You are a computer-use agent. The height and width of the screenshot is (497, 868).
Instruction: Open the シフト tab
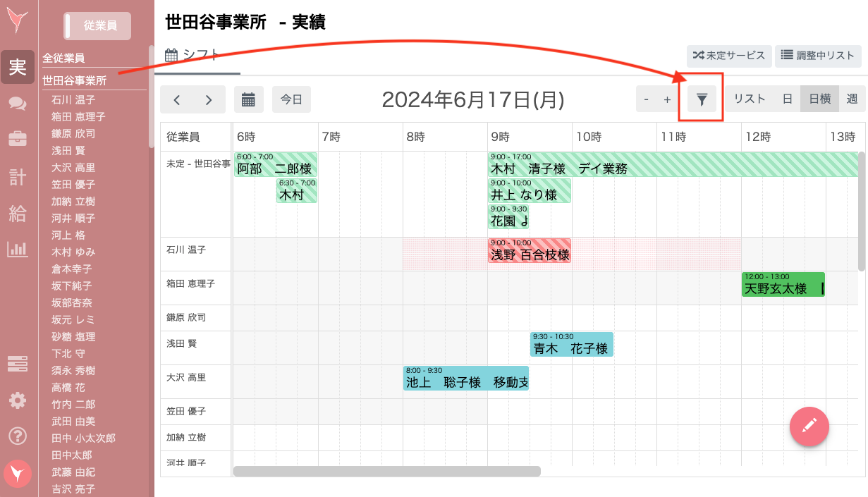[x=196, y=54]
